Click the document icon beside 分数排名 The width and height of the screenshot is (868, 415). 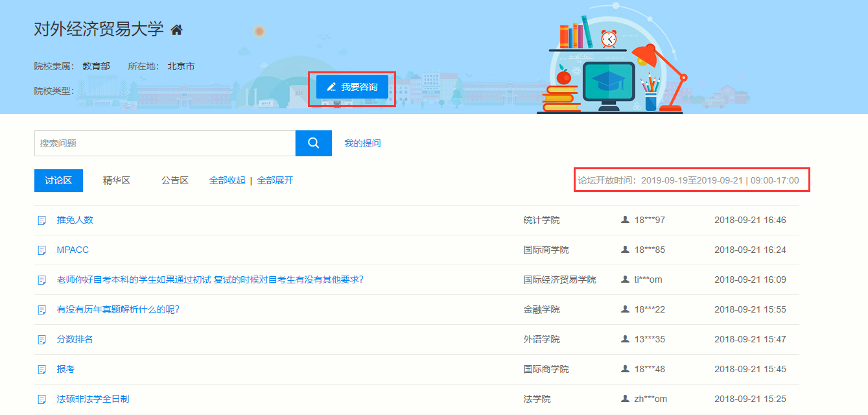[42, 340]
